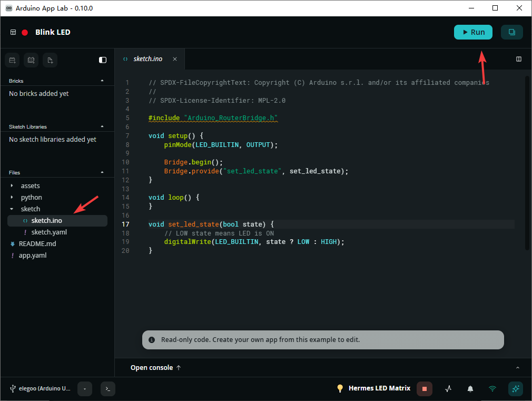Click the markdown icon beside README.md
This screenshot has width=532, height=401.
click(x=13, y=244)
